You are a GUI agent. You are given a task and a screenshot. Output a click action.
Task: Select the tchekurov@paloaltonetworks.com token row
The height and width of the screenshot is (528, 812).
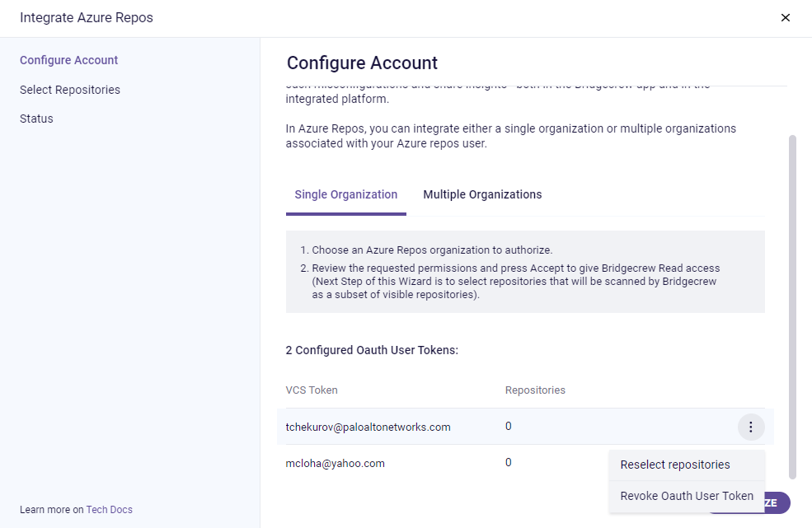click(368, 427)
